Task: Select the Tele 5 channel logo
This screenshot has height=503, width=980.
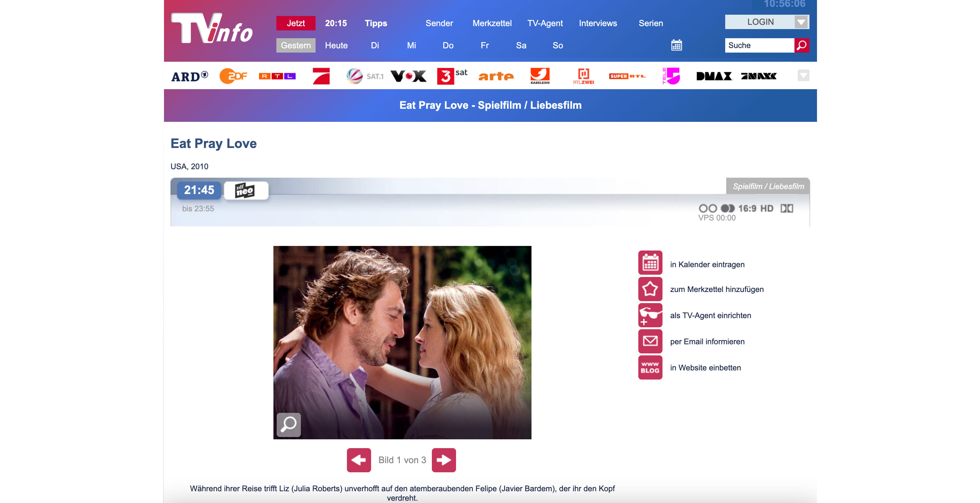Action: pyautogui.click(x=671, y=76)
